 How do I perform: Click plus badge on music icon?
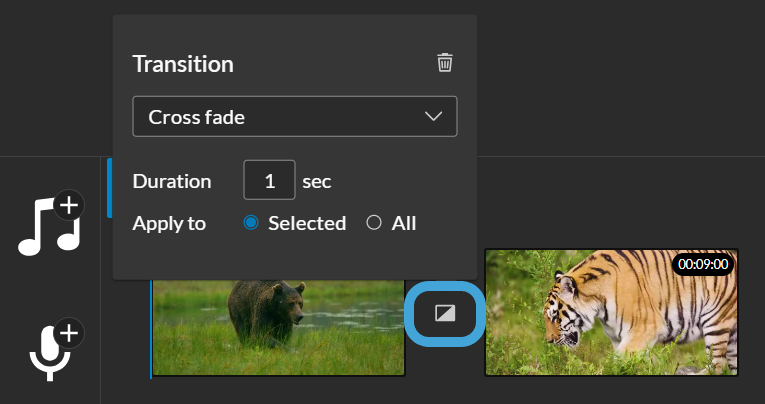69,205
